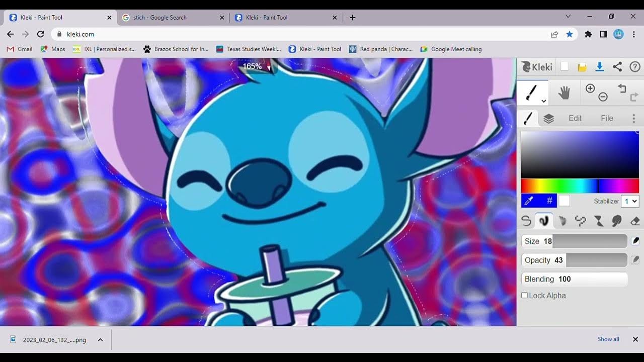Go back in browser history

11,34
